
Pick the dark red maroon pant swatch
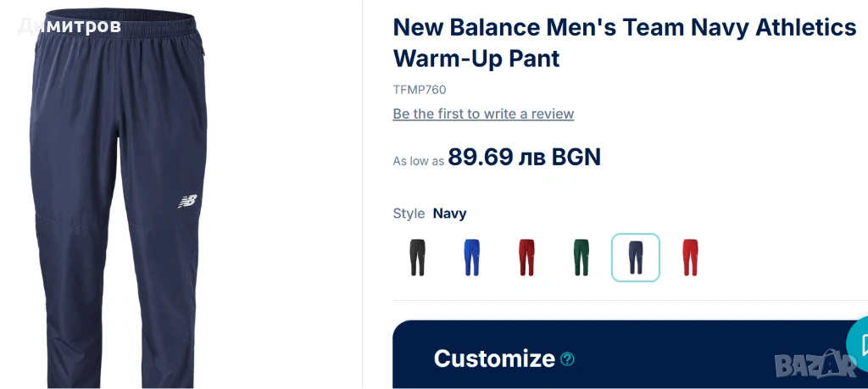click(x=526, y=258)
